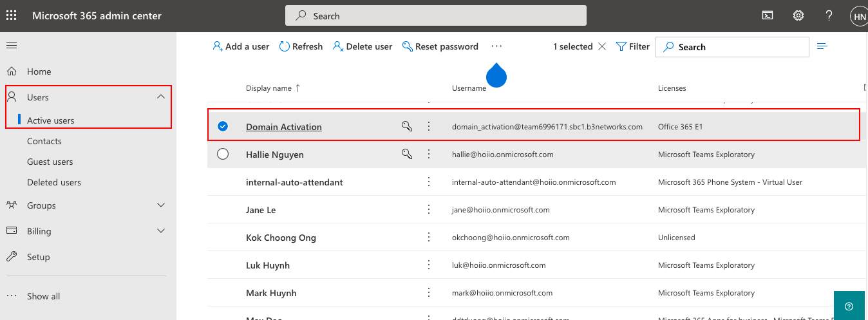Click the user list Search field
Image resolution: width=868 pixels, height=320 pixels.
[x=732, y=46]
